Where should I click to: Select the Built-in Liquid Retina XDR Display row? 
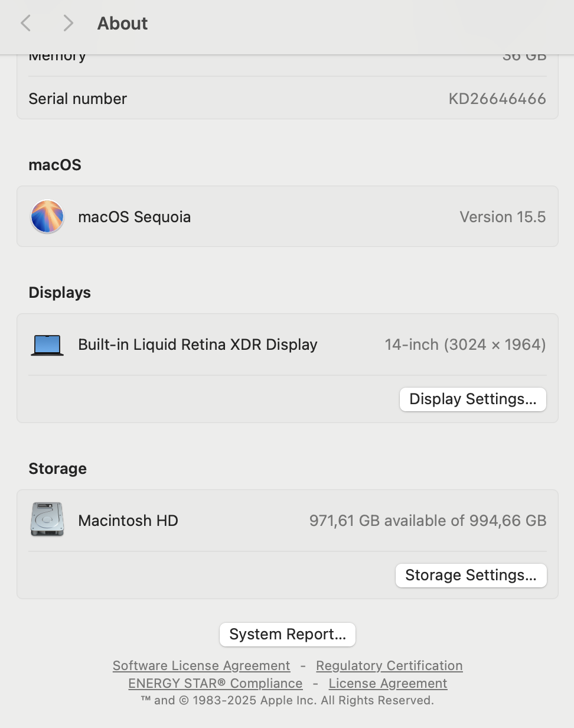tap(287, 344)
